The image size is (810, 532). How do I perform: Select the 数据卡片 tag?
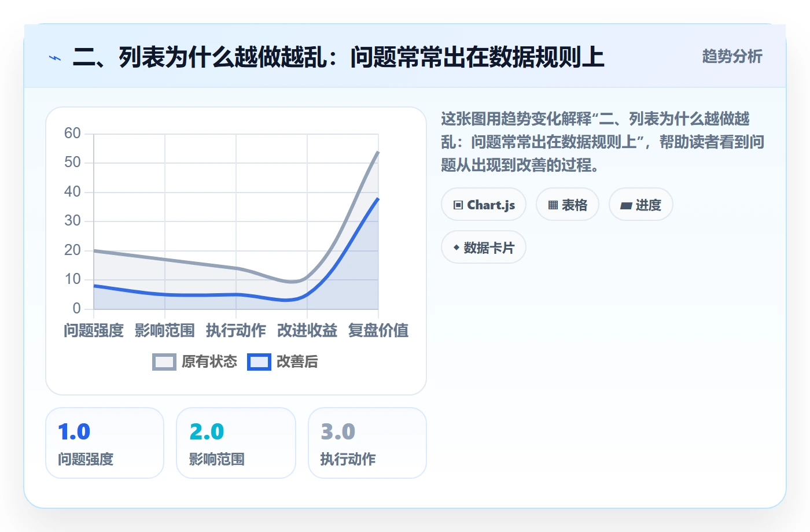[484, 247]
